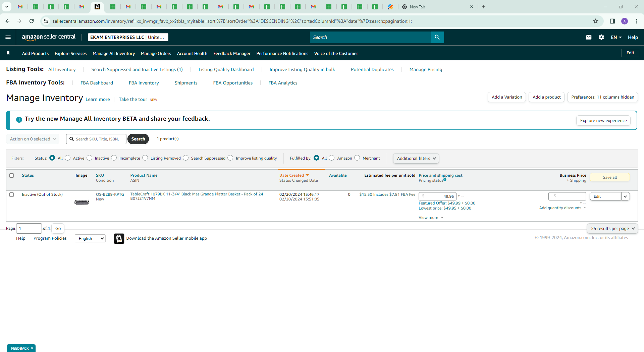The width and height of the screenshot is (644, 352).
Task: Open Add Products in nav bar
Action: click(35, 53)
